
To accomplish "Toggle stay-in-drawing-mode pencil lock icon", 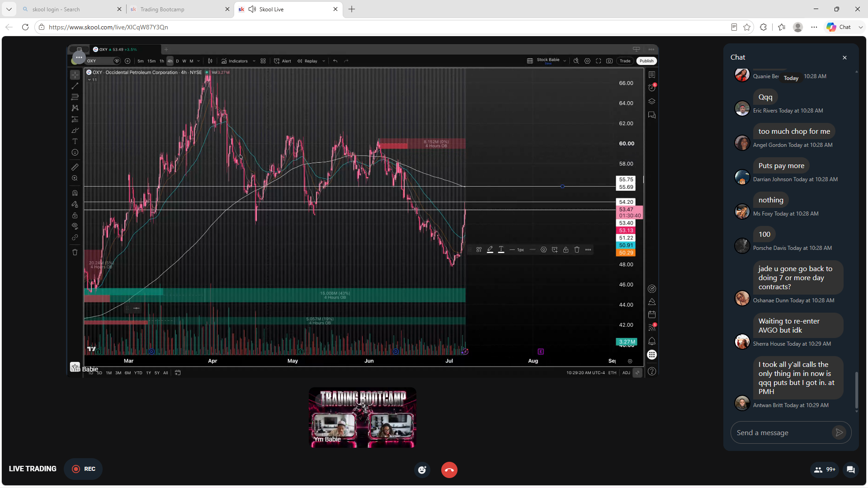I will (75, 204).
